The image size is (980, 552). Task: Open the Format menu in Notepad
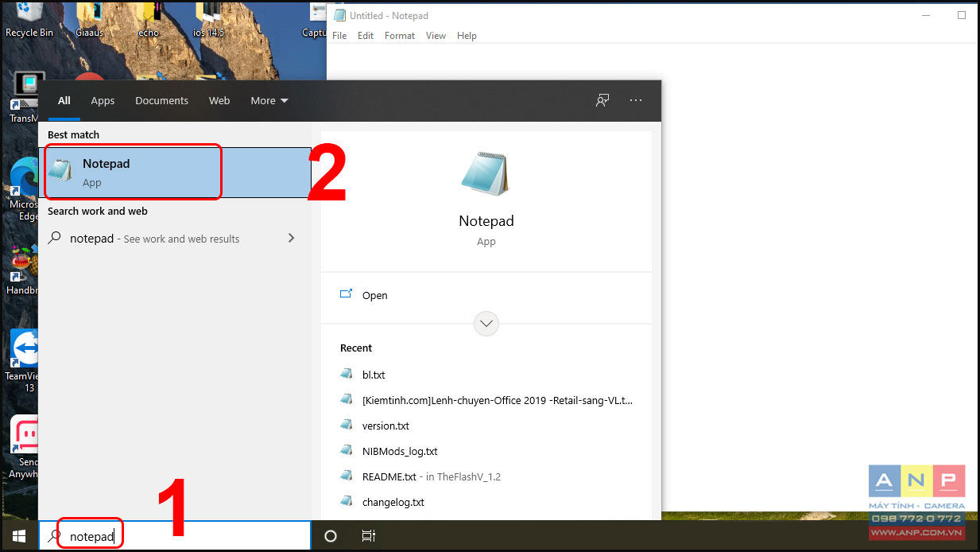[x=400, y=36]
